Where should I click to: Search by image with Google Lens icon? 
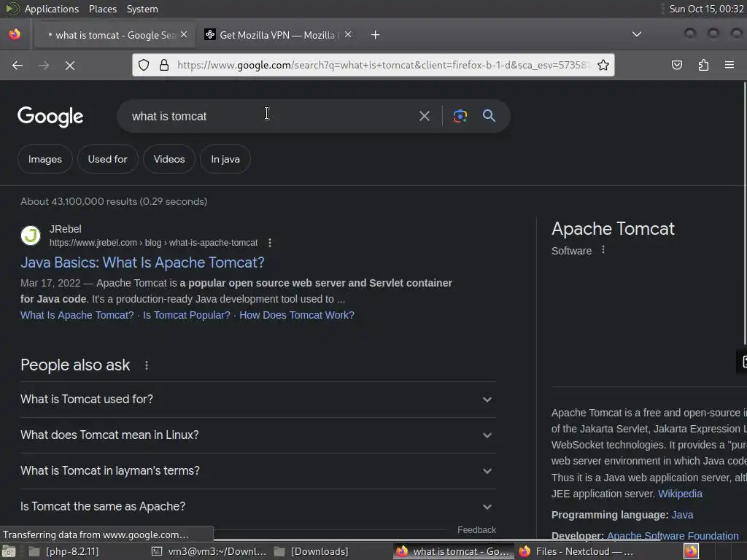pyautogui.click(x=460, y=116)
